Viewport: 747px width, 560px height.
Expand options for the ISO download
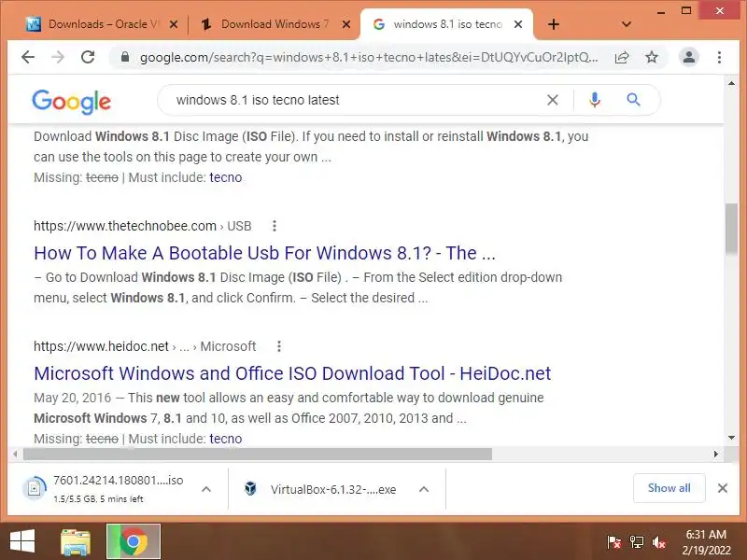pyautogui.click(x=206, y=489)
